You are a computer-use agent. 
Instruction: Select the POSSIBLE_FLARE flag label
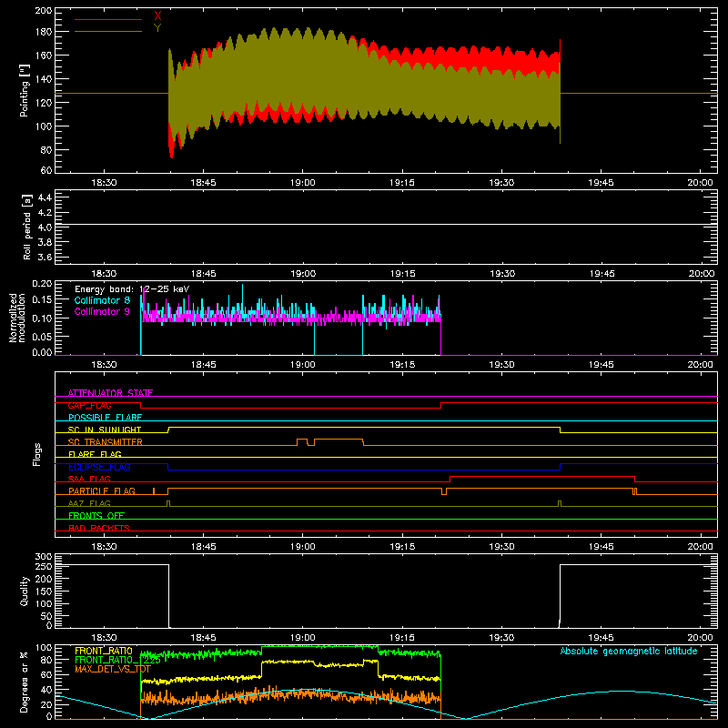105,418
